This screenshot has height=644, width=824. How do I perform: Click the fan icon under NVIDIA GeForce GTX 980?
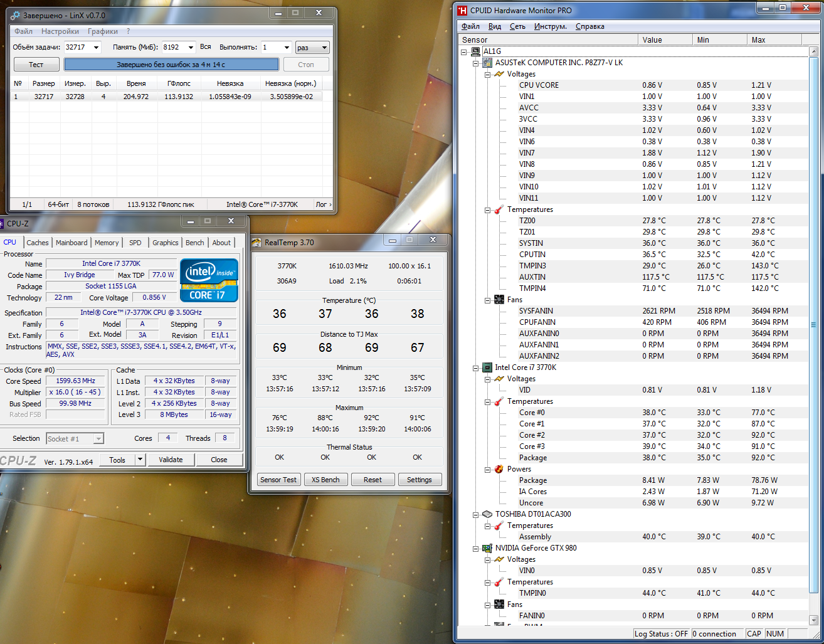(499, 604)
